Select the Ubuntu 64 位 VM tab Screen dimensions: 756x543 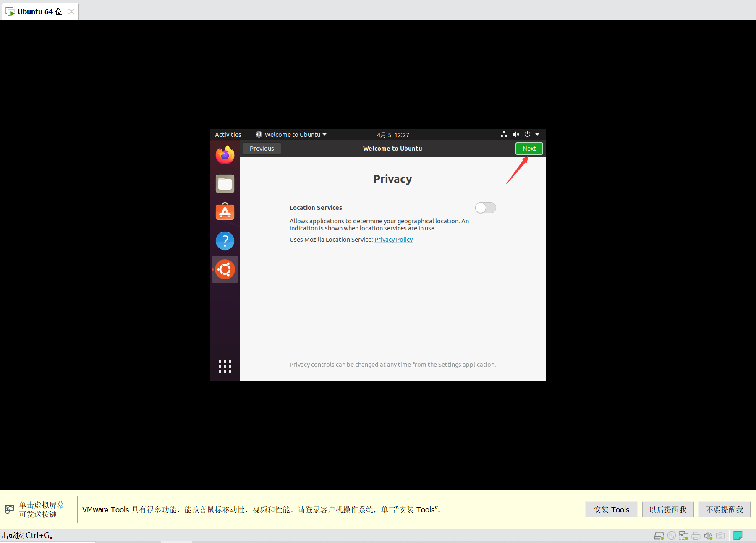point(39,11)
